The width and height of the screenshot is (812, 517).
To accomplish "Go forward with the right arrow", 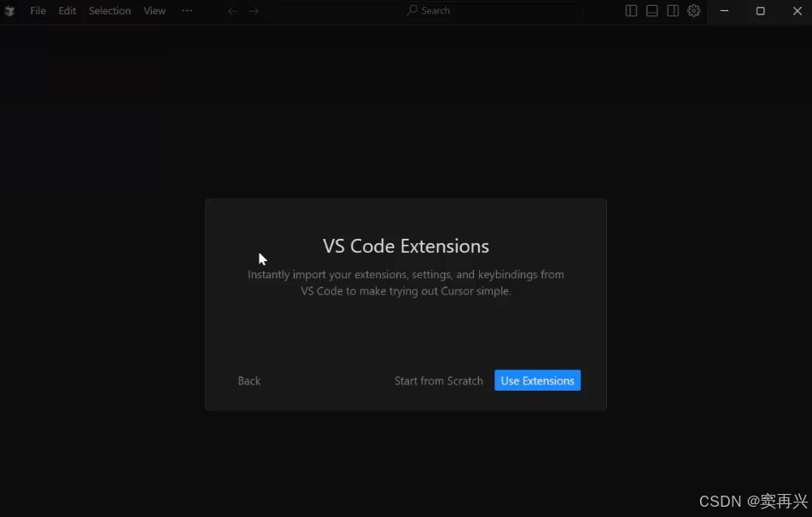I will [x=254, y=11].
